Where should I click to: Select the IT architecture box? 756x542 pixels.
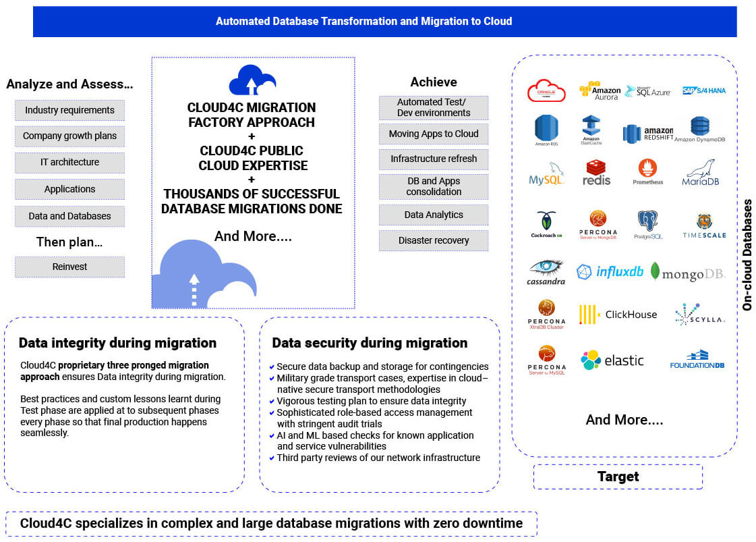coord(69,163)
